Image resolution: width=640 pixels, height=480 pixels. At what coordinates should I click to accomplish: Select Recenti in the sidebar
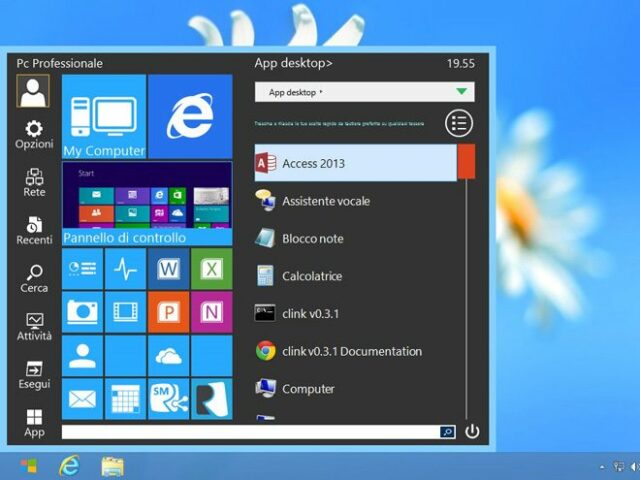click(x=34, y=231)
